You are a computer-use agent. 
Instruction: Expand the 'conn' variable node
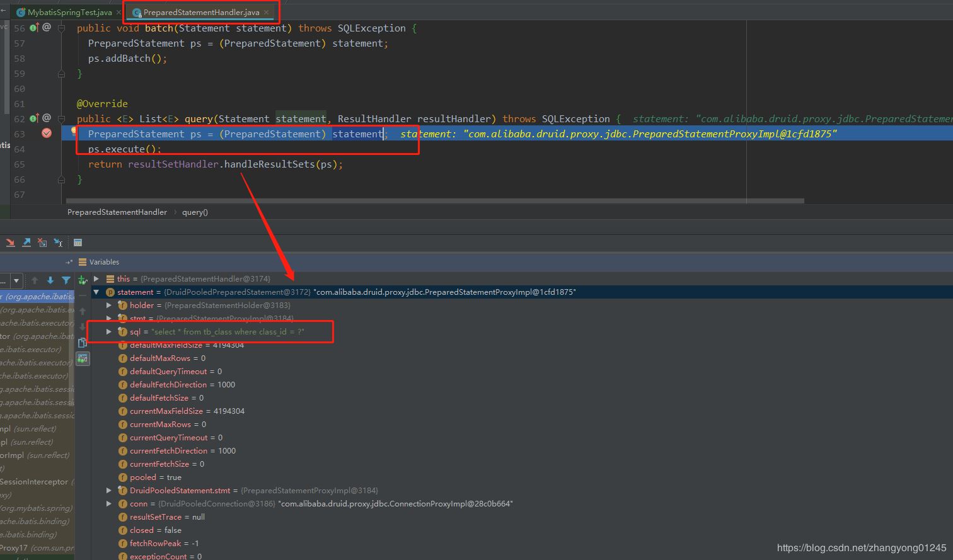109,504
